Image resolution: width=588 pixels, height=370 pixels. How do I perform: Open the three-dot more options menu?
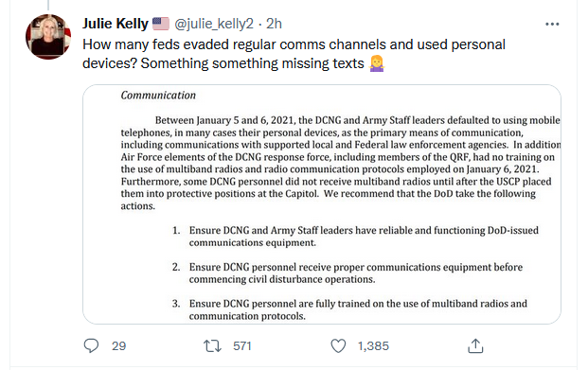pos(552,24)
